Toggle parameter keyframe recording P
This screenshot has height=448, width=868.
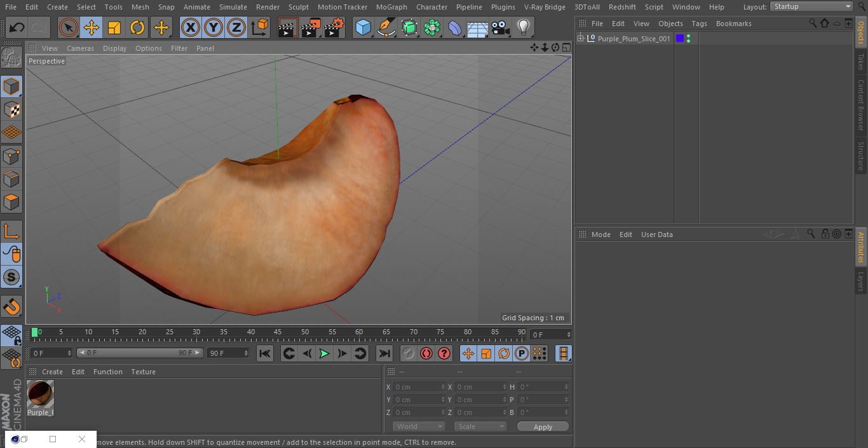pyautogui.click(x=522, y=353)
